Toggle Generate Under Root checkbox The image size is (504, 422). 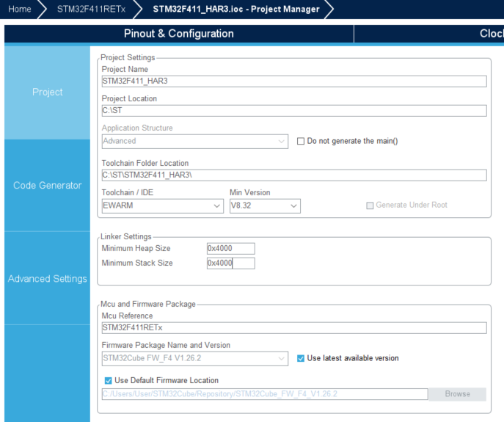370,205
